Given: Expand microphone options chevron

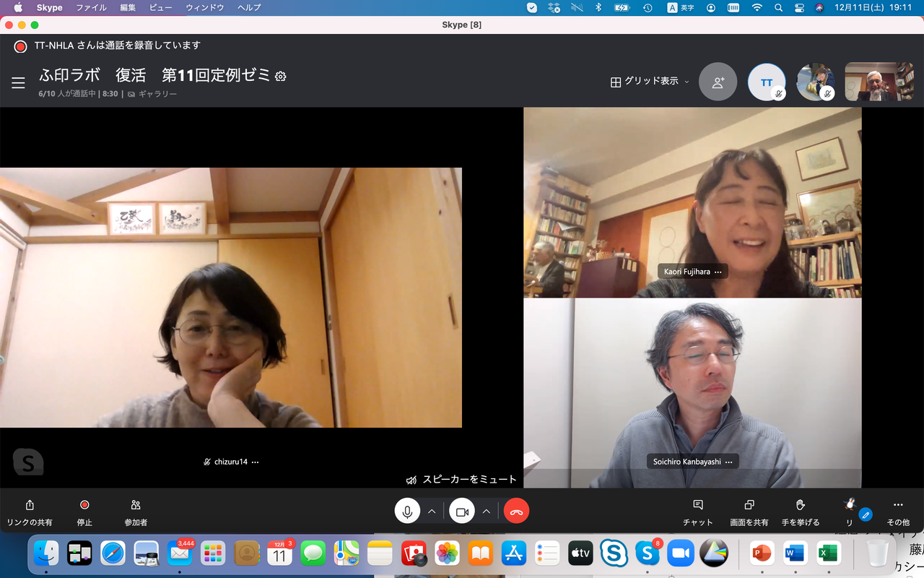Looking at the screenshot, I should (432, 512).
